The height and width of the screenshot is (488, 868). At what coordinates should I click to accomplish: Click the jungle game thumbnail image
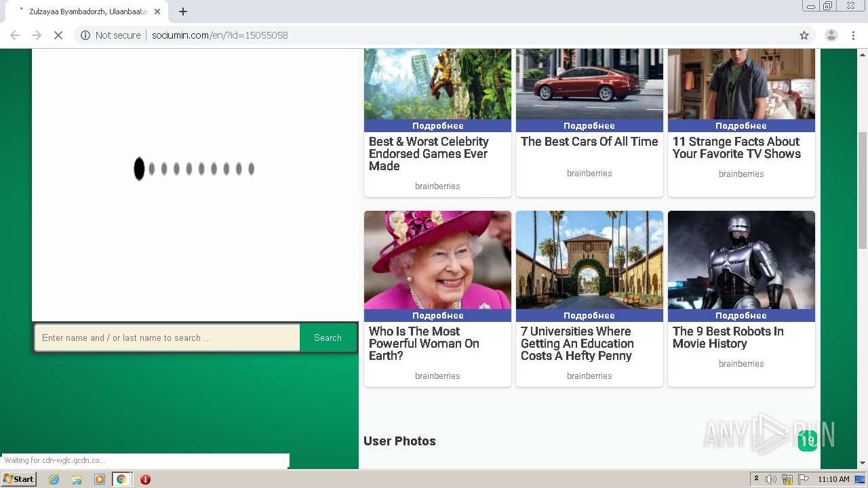[437, 84]
